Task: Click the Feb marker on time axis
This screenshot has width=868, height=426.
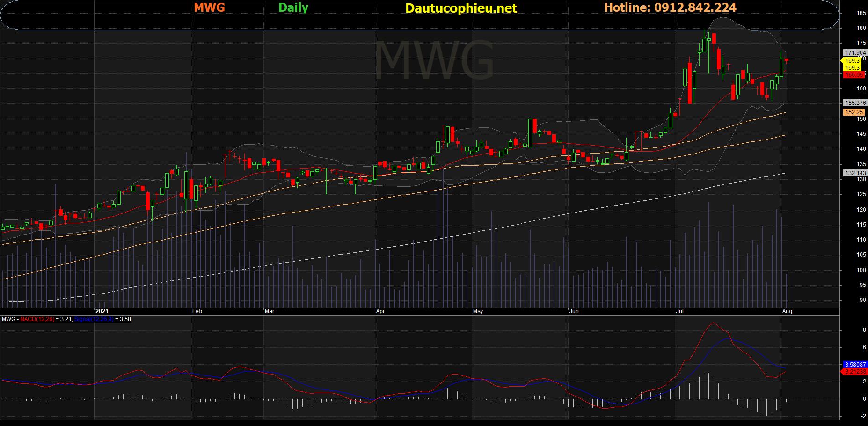Action: click(x=197, y=311)
